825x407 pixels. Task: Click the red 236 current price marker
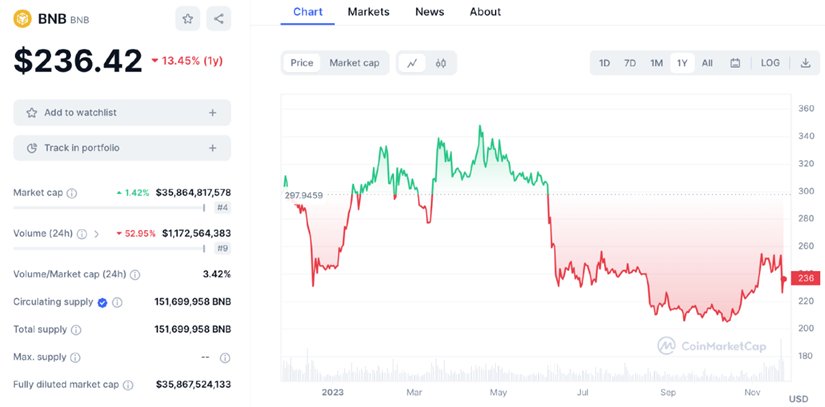tap(805, 278)
